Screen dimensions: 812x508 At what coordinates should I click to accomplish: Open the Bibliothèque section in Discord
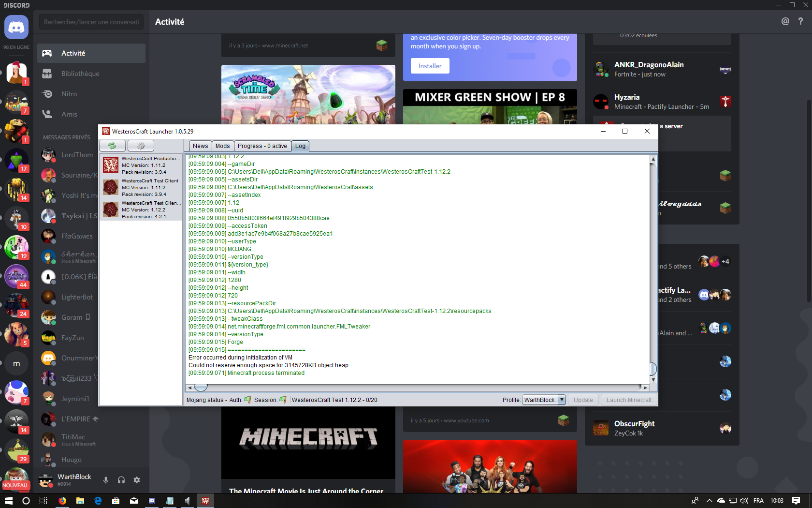tap(91, 74)
